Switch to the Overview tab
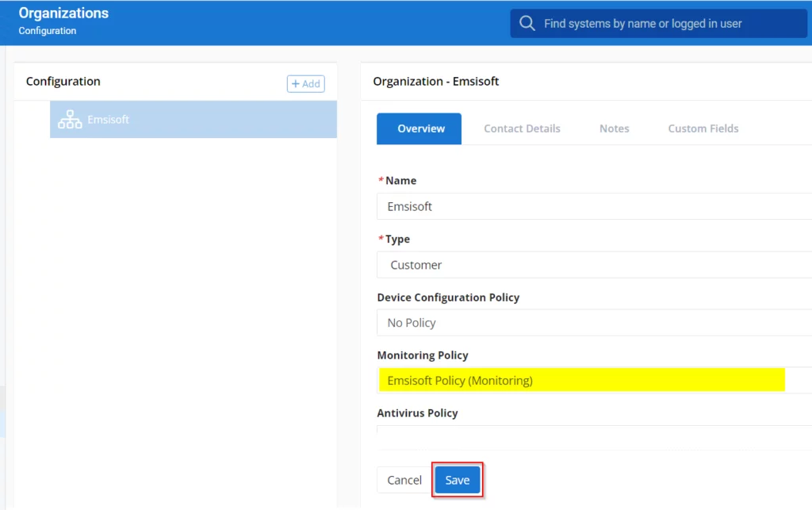Screen dimensions: 812x510 point(420,128)
